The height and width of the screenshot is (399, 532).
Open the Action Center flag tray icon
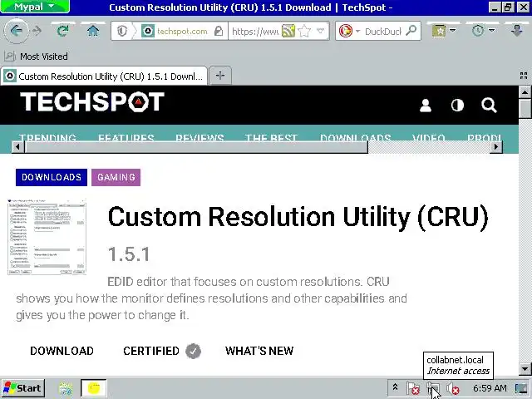tap(413, 388)
